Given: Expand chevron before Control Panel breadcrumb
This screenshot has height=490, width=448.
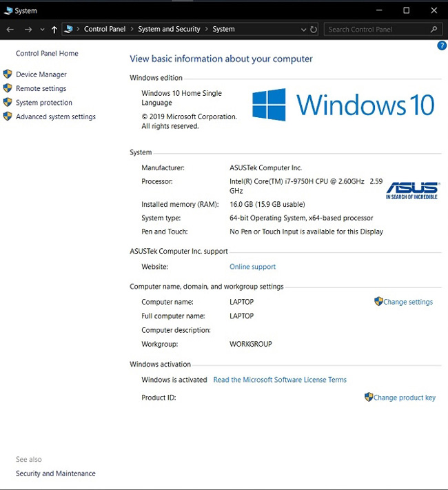Looking at the screenshot, I should pos(78,29).
